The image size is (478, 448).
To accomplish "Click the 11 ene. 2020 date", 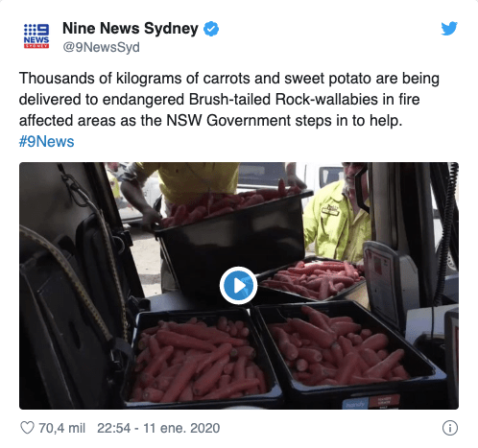I will pos(181,428).
